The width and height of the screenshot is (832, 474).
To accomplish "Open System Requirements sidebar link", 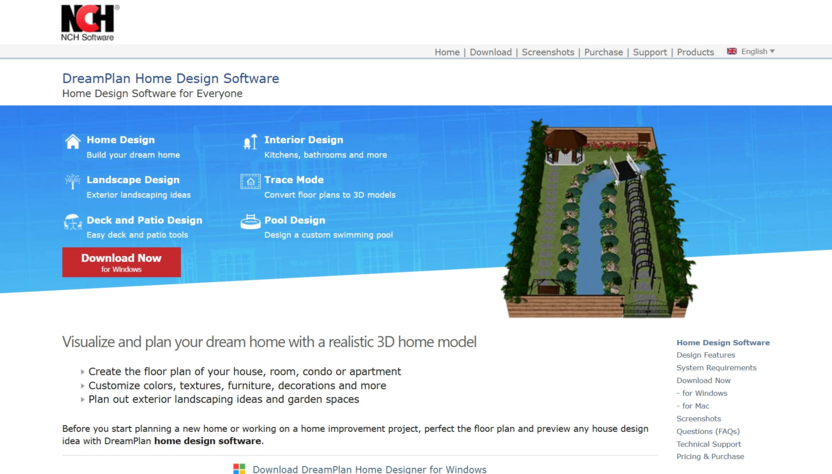I will pyautogui.click(x=716, y=368).
